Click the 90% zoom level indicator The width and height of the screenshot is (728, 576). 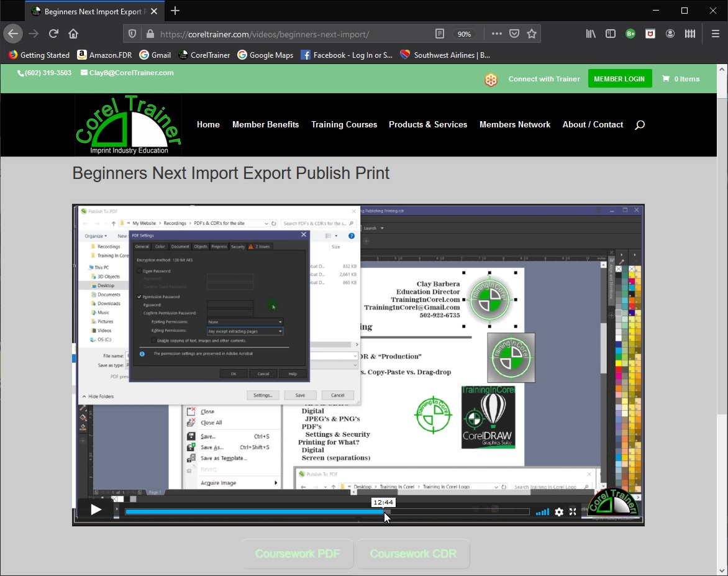(x=464, y=34)
